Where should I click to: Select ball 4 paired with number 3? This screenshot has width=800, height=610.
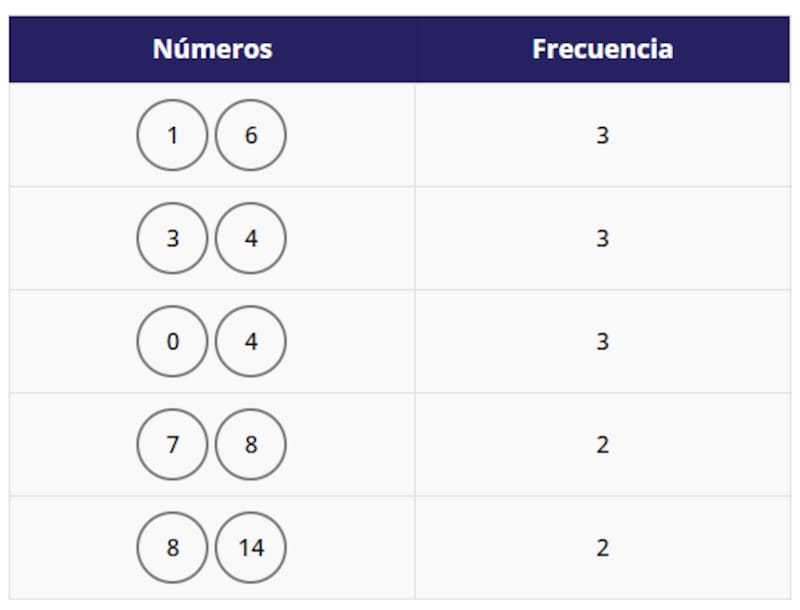[251, 238]
